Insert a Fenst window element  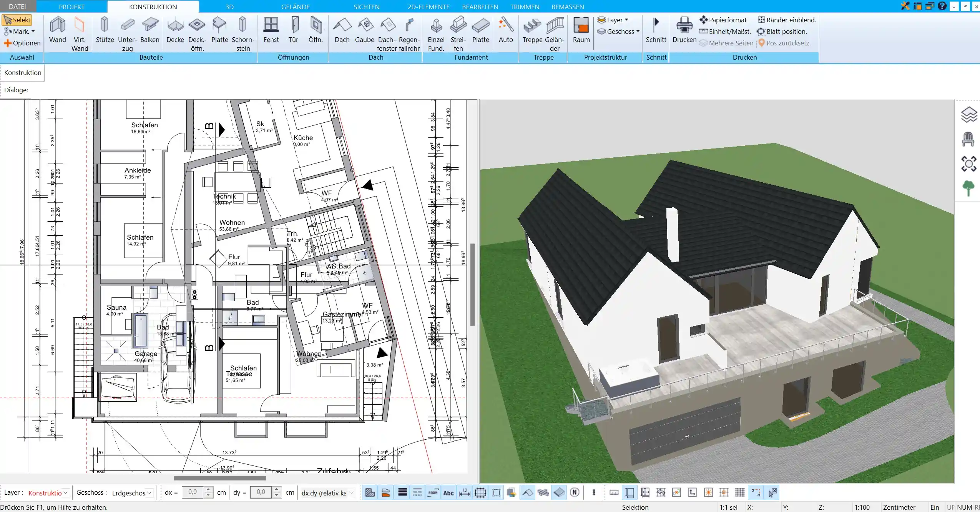point(271,30)
